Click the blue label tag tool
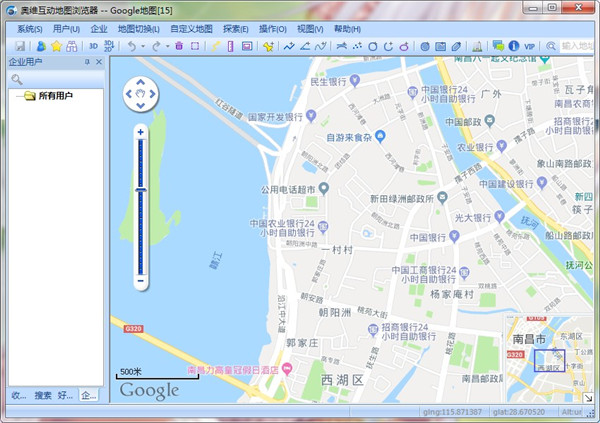 coord(456,46)
